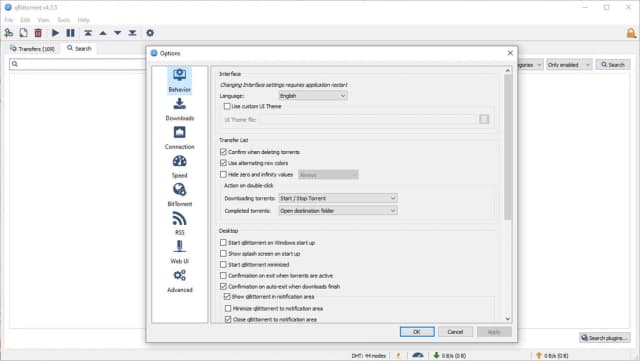This screenshot has width=640, height=361.
Task: Open the Downloading torrents action dropdown
Action: pos(338,198)
